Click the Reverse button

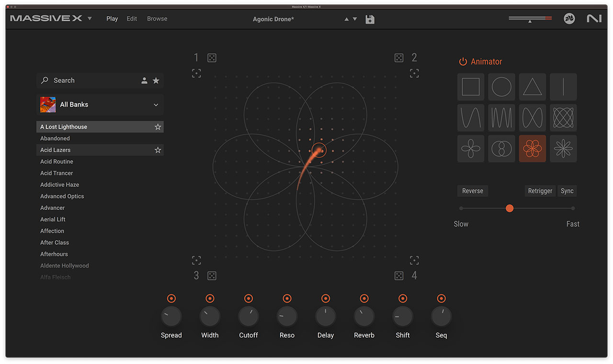tap(472, 191)
